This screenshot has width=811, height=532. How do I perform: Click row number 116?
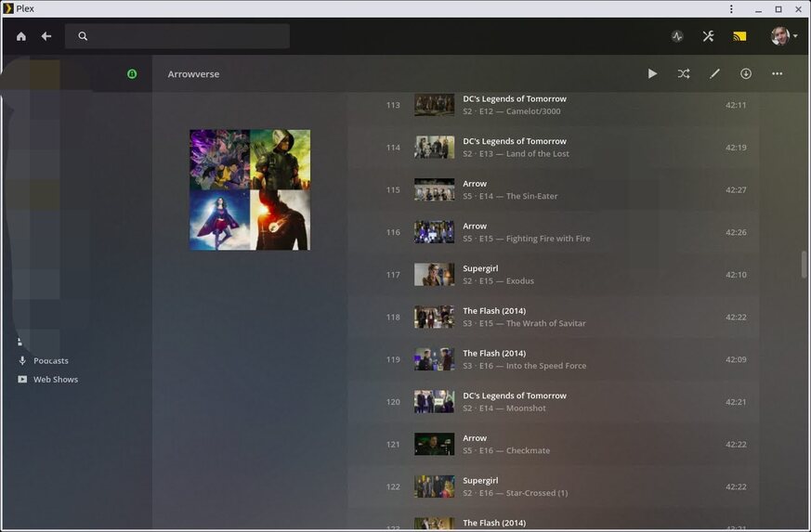(393, 232)
